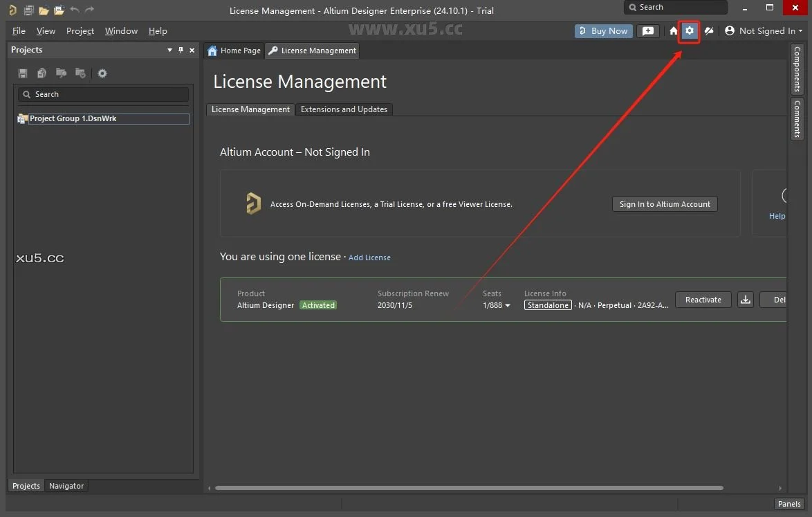Click the open folder icon in title bar
Image resolution: width=812 pixels, height=517 pixels.
point(44,10)
